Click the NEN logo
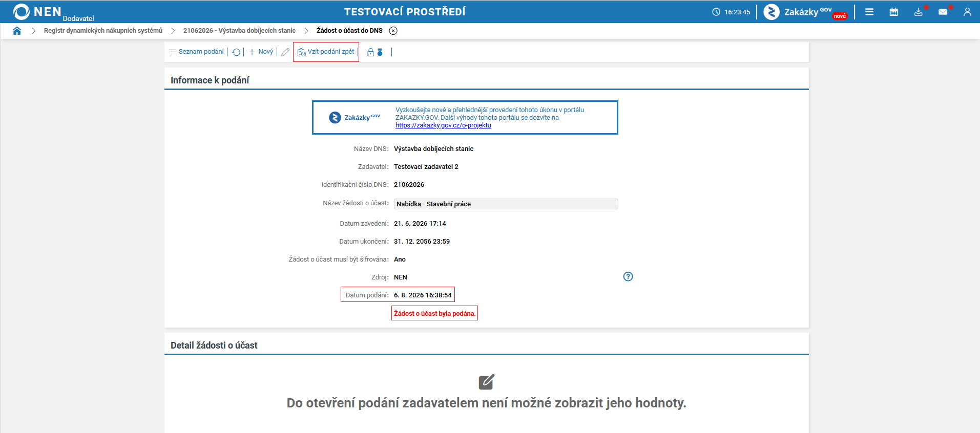 point(37,12)
